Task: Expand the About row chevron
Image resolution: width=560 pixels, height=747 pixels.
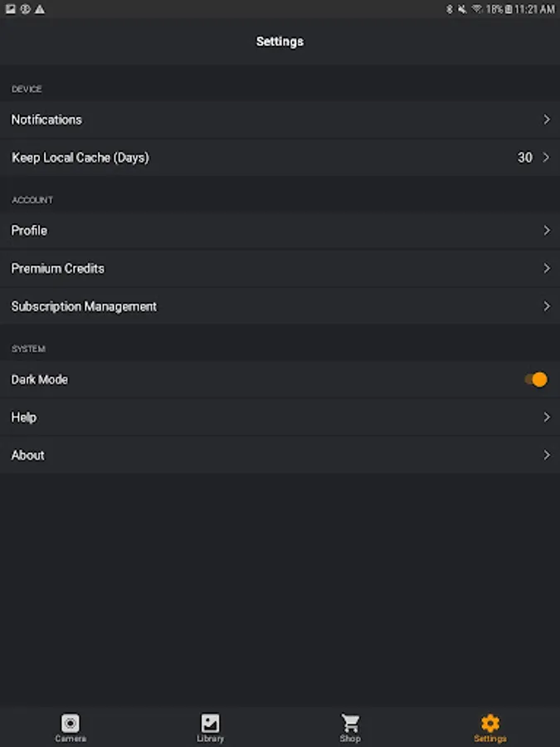Action: [546, 455]
